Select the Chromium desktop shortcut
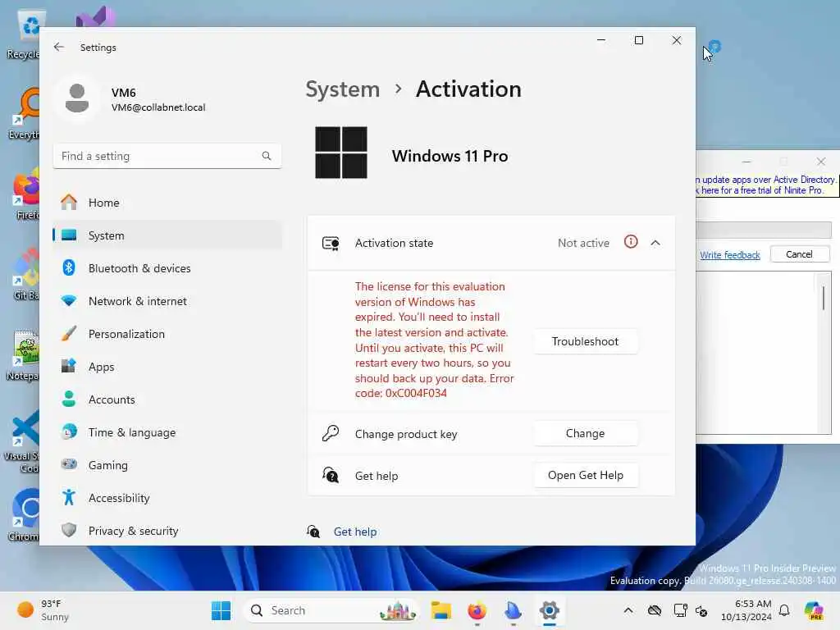The height and width of the screenshot is (630, 840). [25, 515]
